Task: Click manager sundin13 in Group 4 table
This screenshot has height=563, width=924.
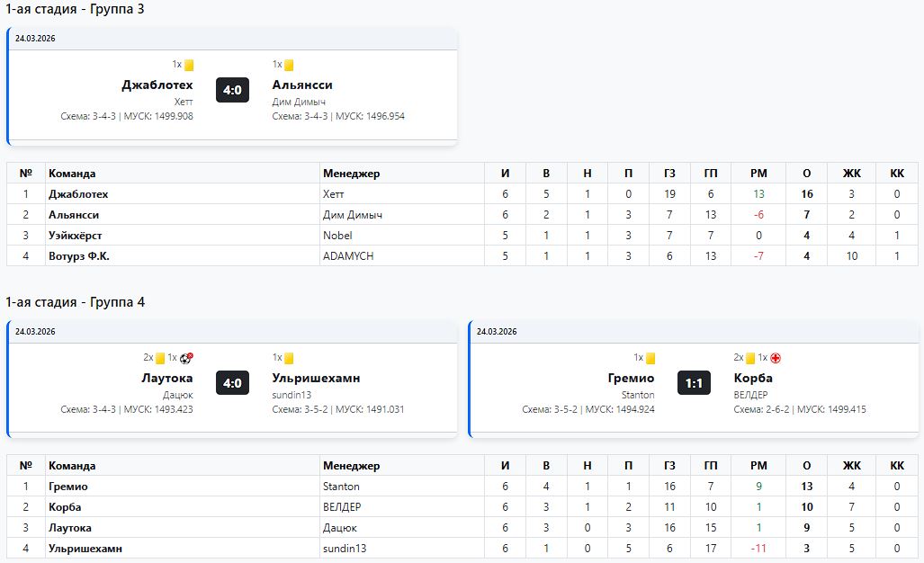Action: pyautogui.click(x=345, y=549)
